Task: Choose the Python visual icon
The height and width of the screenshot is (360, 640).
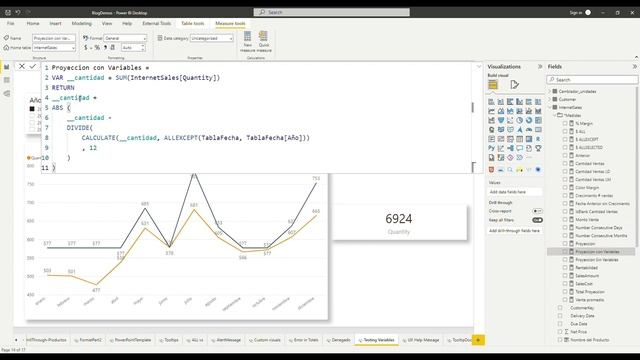Action: (491, 148)
